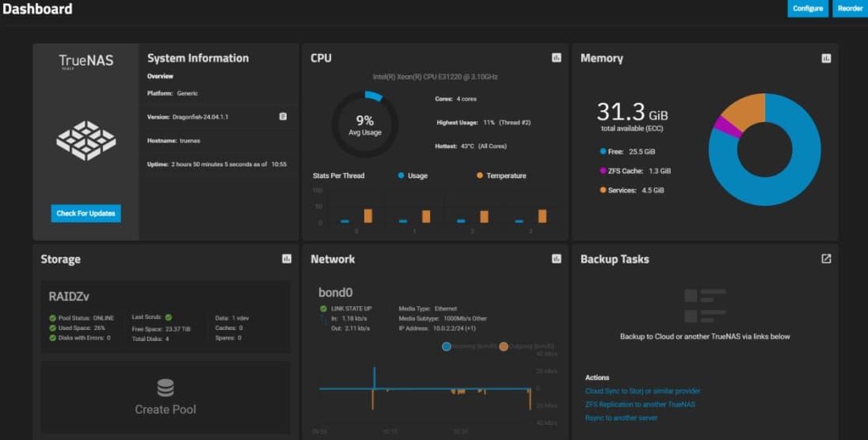Click the Reorder button

click(x=850, y=9)
